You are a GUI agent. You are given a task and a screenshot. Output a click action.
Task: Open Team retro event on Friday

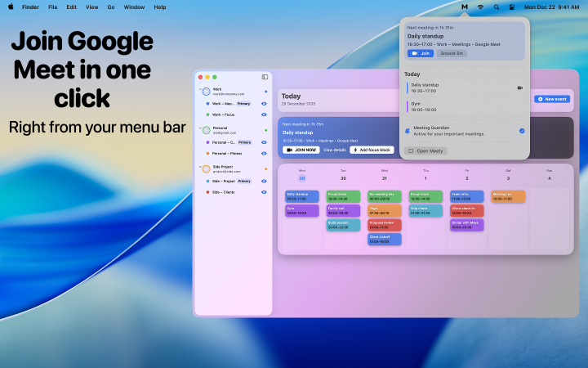[x=467, y=196]
